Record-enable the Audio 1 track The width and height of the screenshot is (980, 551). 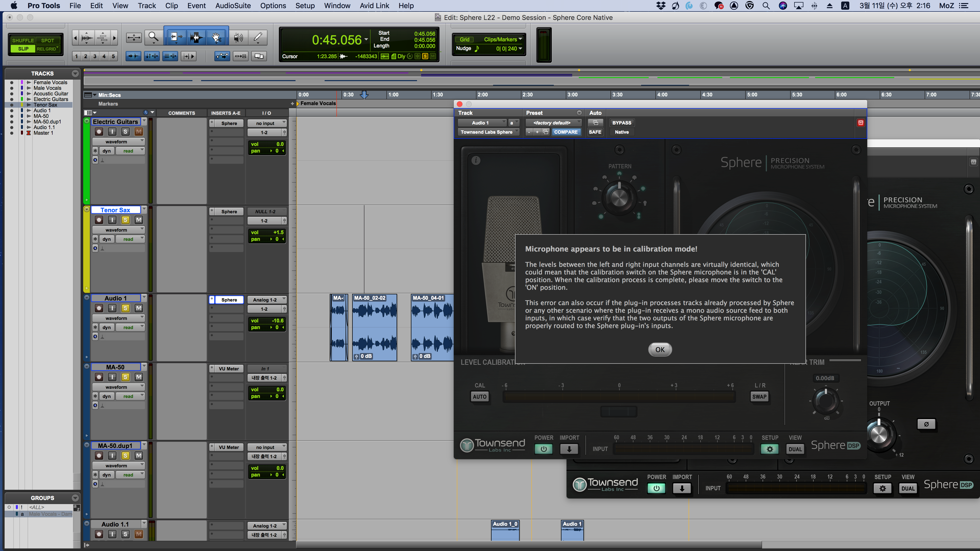pos(99,308)
